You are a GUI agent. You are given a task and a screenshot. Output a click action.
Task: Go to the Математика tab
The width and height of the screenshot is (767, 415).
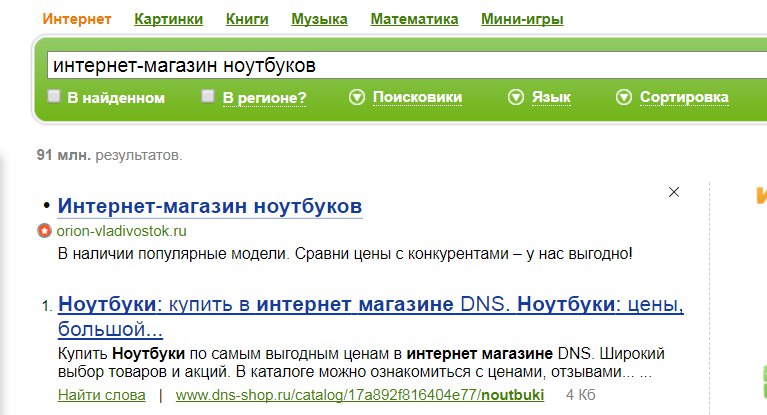click(414, 19)
